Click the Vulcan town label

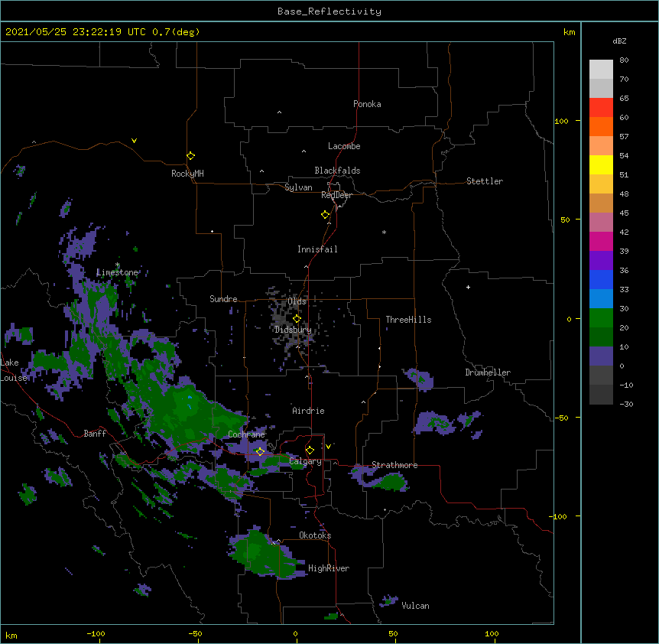[x=415, y=606]
